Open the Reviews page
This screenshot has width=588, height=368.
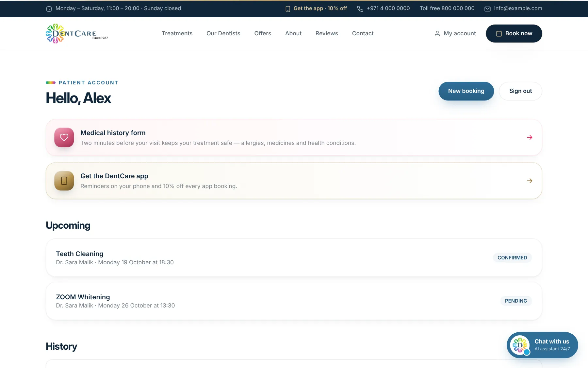327,33
